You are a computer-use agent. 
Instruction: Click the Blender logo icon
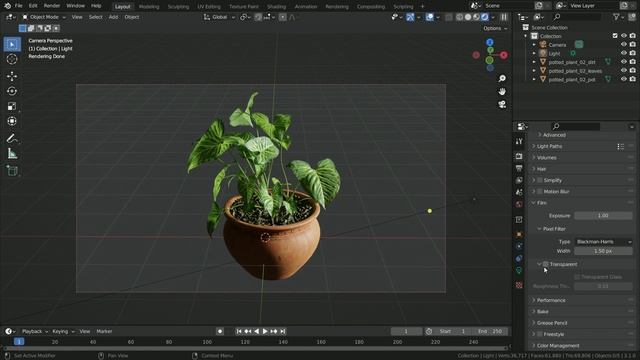coord(7,6)
